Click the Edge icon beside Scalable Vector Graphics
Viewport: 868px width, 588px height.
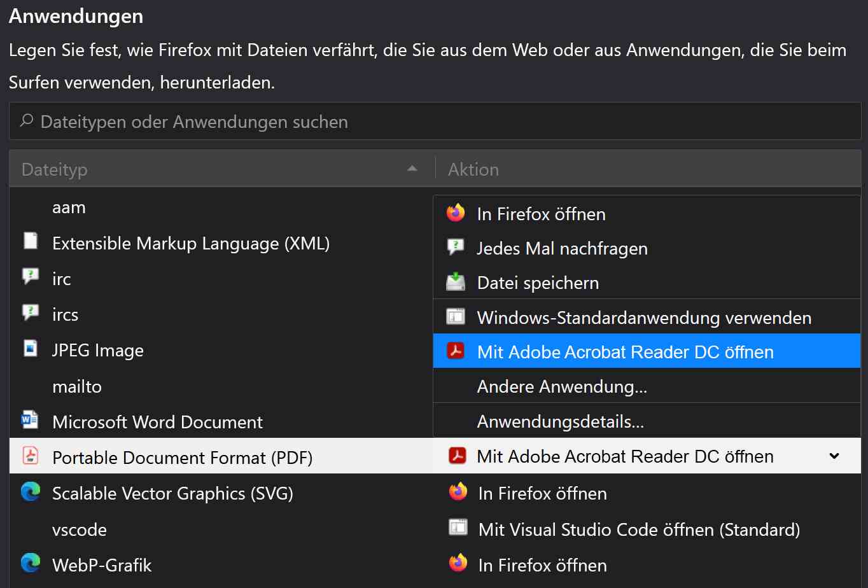pyautogui.click(x=30, y=492)
